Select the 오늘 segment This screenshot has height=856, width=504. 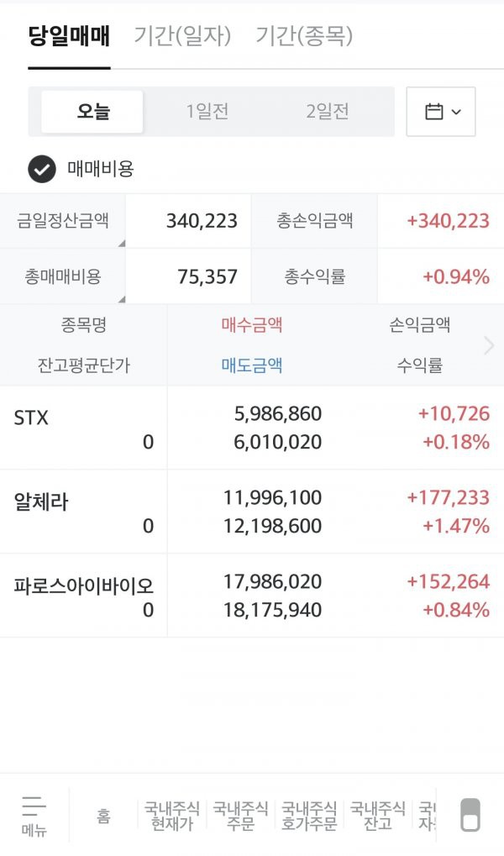pyautogui.click(x=92, y=112)
